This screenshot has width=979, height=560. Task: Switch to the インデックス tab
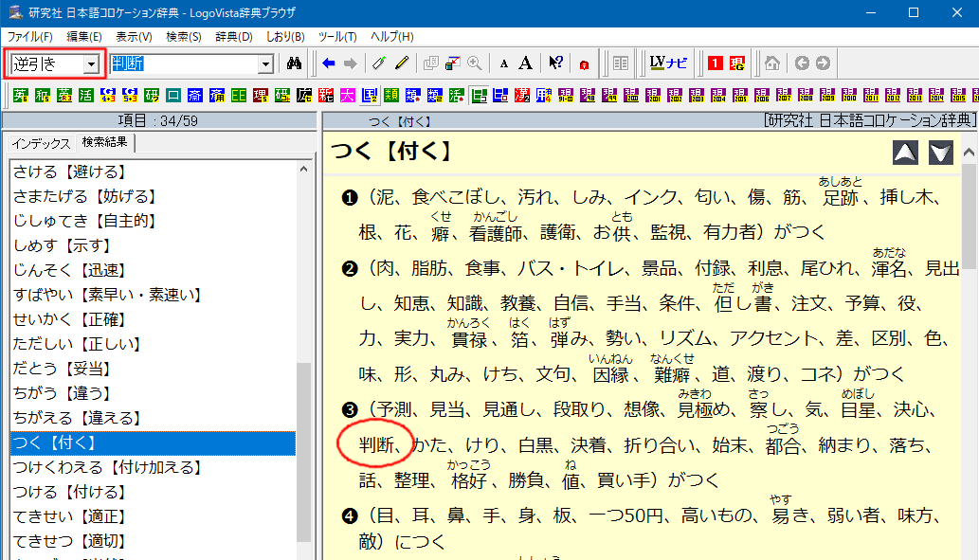(41, 144)
